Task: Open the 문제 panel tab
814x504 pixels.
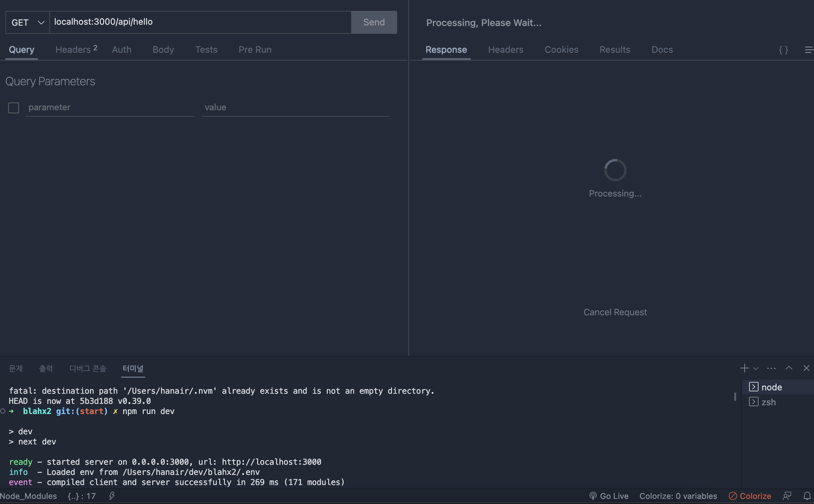Action: pyautogui.click(x=16, y=368)
